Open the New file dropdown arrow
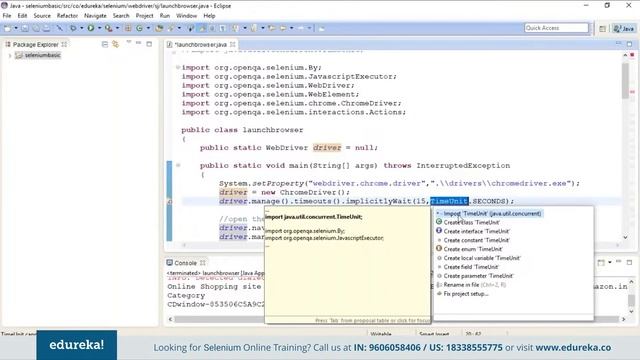The height and width of the screenshot is (360, 640). [16, 28]
